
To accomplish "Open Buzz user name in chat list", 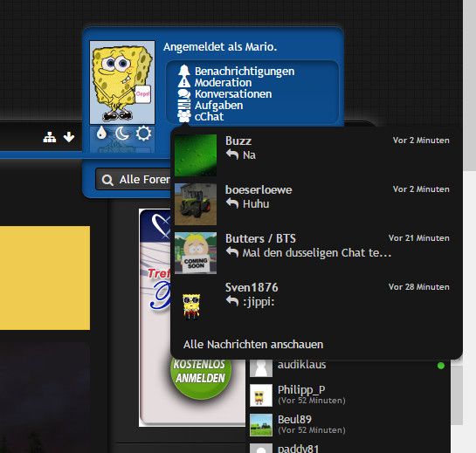I will pos(238,141).
